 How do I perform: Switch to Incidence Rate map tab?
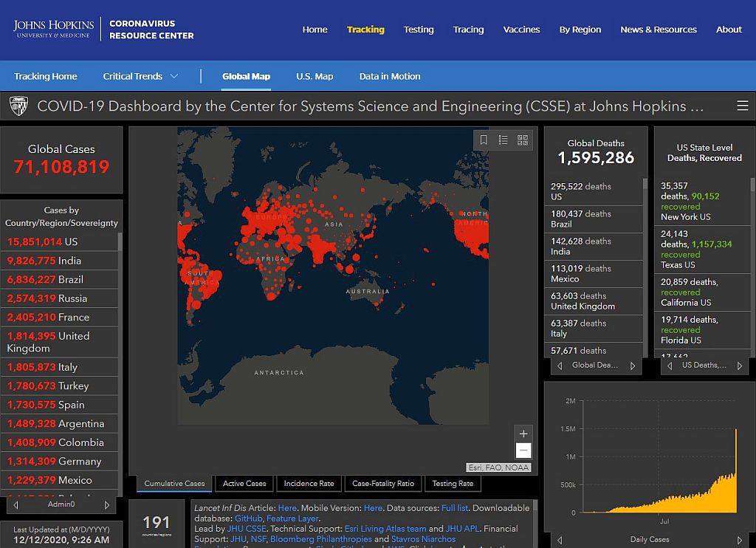(x=309, y=483)
